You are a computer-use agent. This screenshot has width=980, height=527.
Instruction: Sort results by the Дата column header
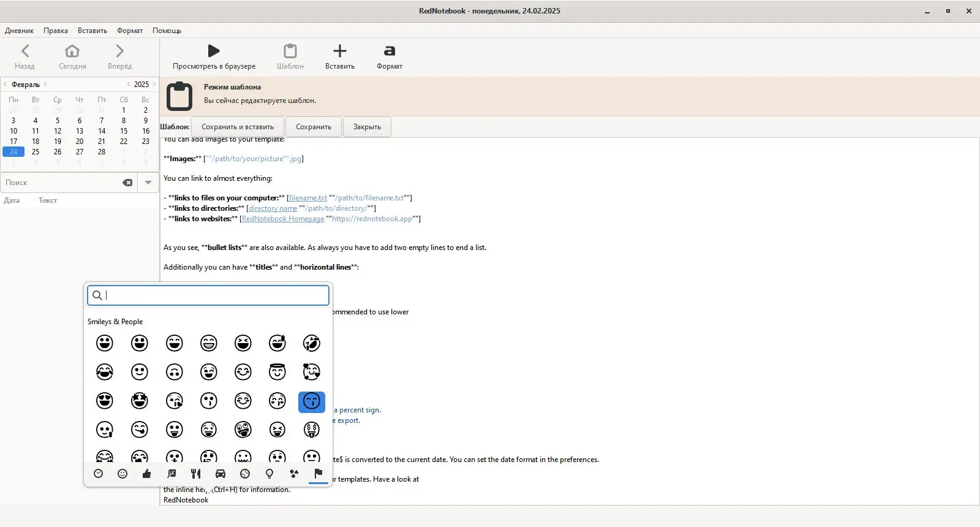12,200
